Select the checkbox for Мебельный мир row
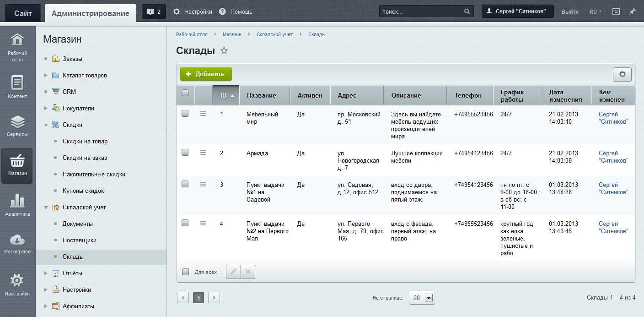644x317 pixels. [185, 114]
